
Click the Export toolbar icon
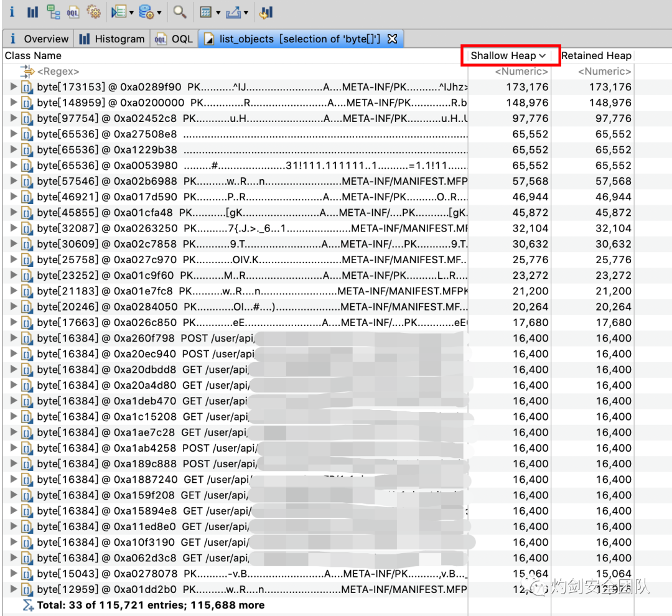[x=233, y=12]
